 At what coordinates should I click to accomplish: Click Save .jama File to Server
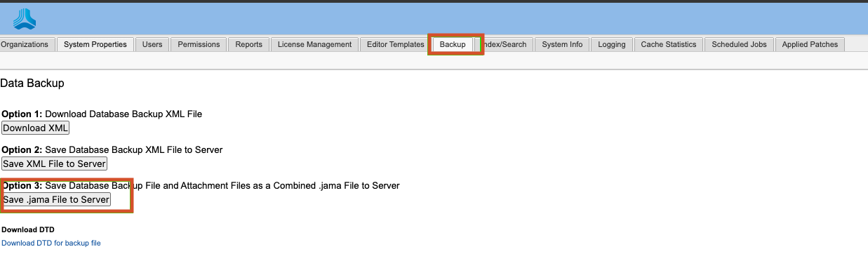56,199
